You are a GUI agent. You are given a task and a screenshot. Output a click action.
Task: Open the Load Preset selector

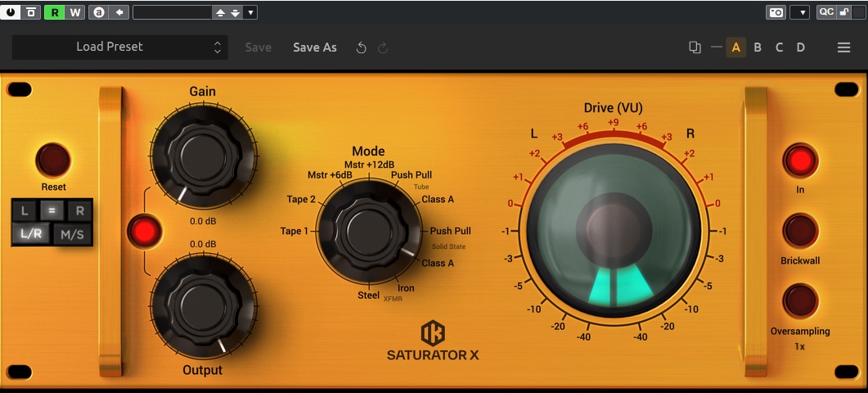pyautogui.click(x=119, y=47)
